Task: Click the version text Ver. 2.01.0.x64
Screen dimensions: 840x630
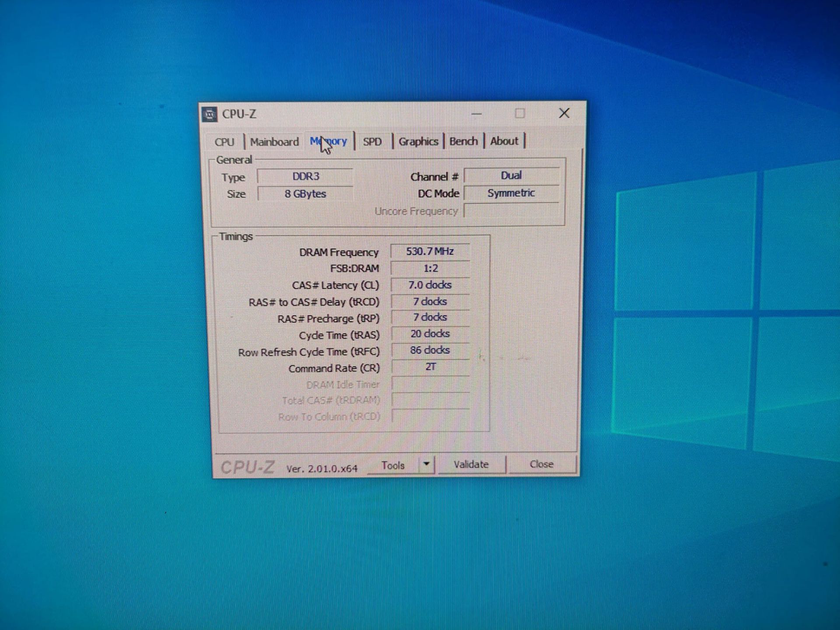Action: point(322,469)
